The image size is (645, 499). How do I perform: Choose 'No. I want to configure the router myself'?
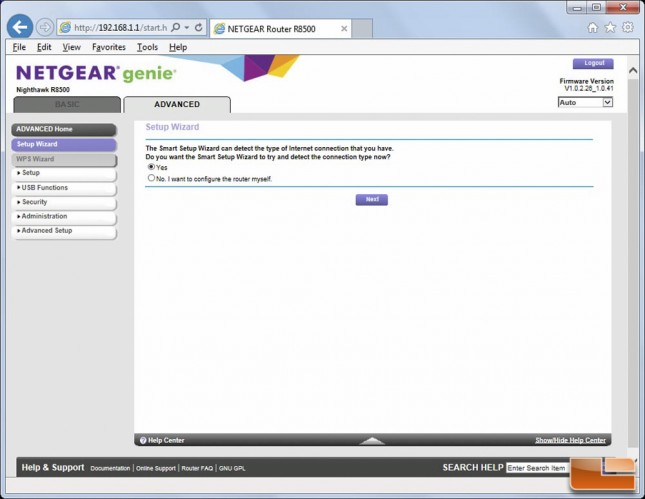coord(151,178)
